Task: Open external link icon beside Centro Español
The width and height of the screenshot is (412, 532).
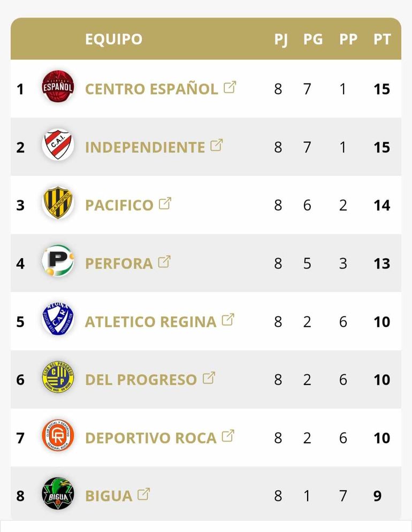Action: 230,87
